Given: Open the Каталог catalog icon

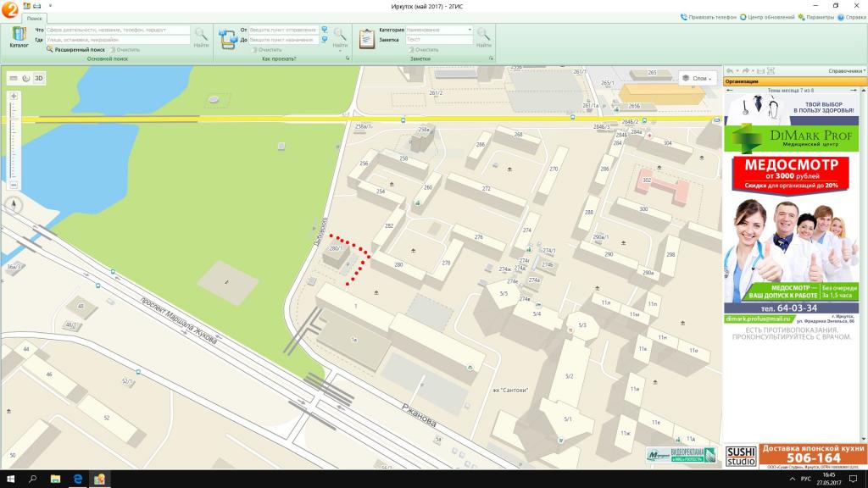Looking at the screenshot, I should pos(19,36).
